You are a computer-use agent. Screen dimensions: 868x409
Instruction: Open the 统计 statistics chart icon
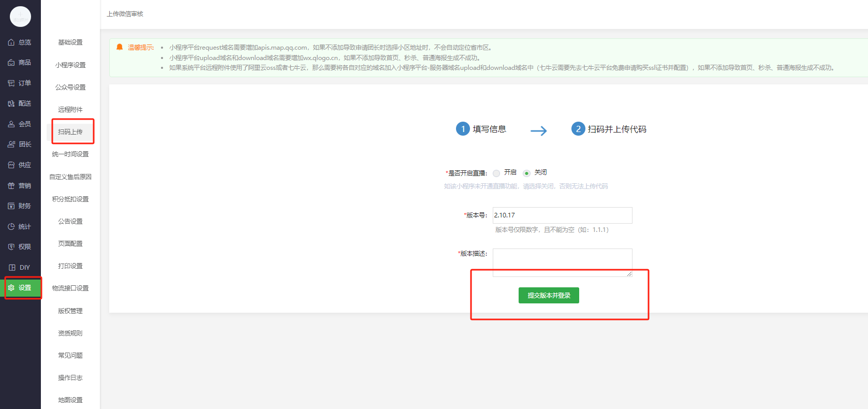(x=11, y=227)
